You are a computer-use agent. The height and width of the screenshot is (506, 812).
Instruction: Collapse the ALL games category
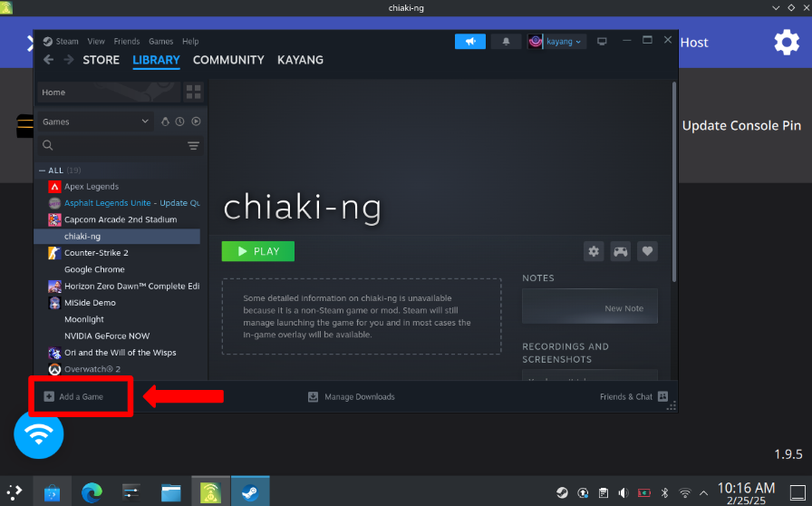(42, 170)
